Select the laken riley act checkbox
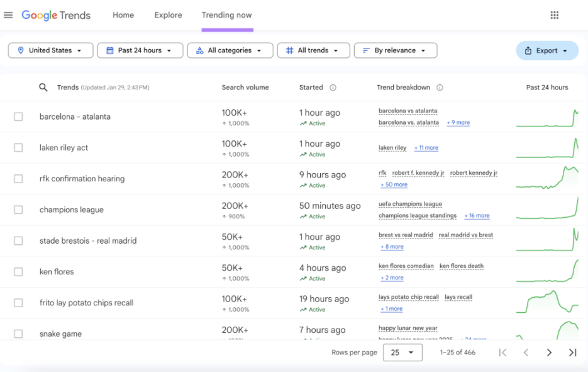This screenshot has width=588, height=372. 18,147
